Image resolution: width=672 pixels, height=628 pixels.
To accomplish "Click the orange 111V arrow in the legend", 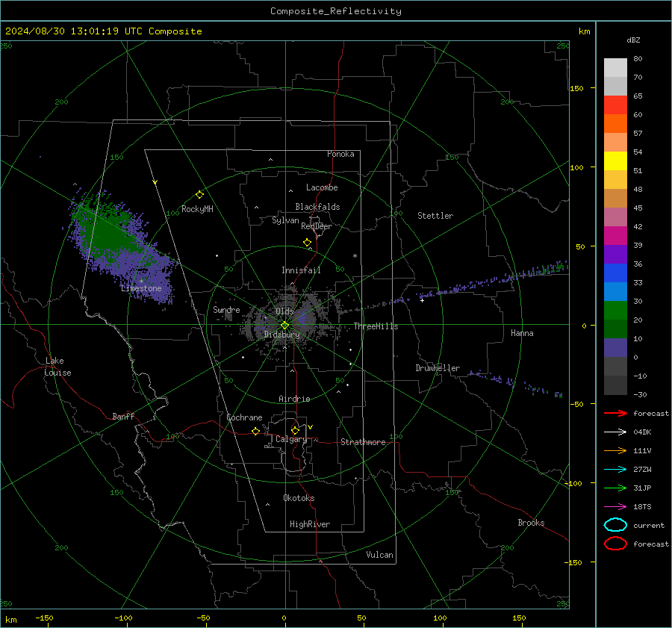I will pyautogui.click(x=615, y=450).
